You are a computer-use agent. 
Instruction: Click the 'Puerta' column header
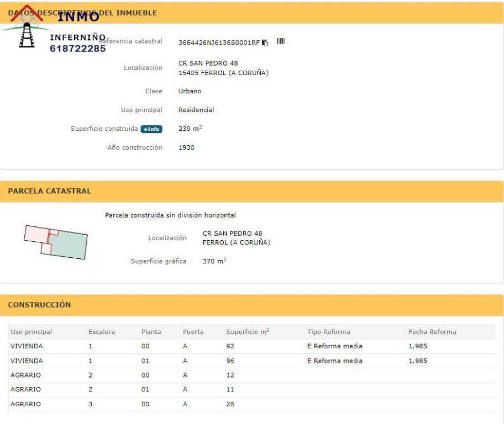(193, 332)
